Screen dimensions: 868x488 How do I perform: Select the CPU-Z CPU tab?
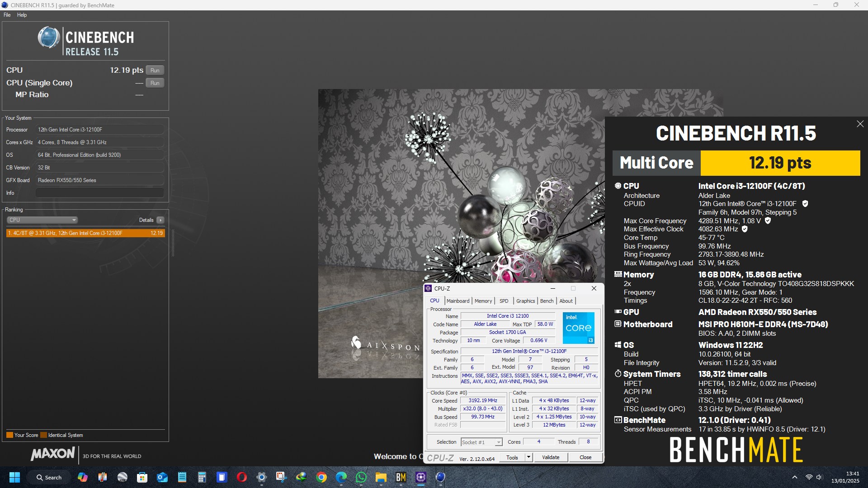434,300
